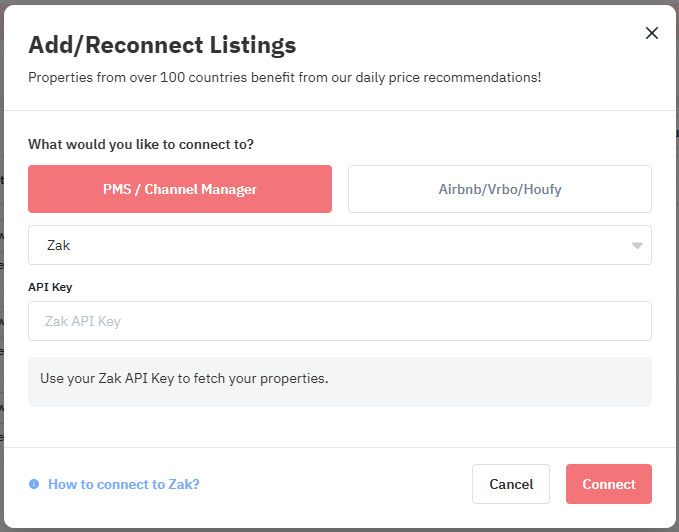Click the selected "Zak" value text

58,245
